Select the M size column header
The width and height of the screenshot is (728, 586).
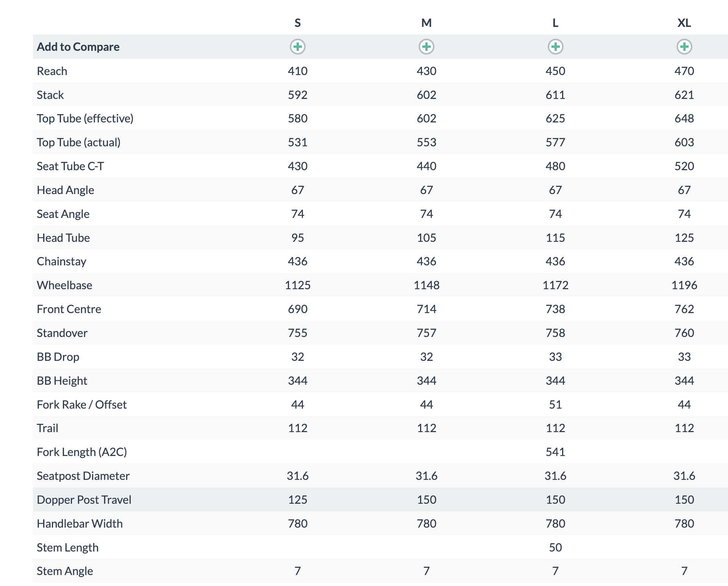[426, 23]
